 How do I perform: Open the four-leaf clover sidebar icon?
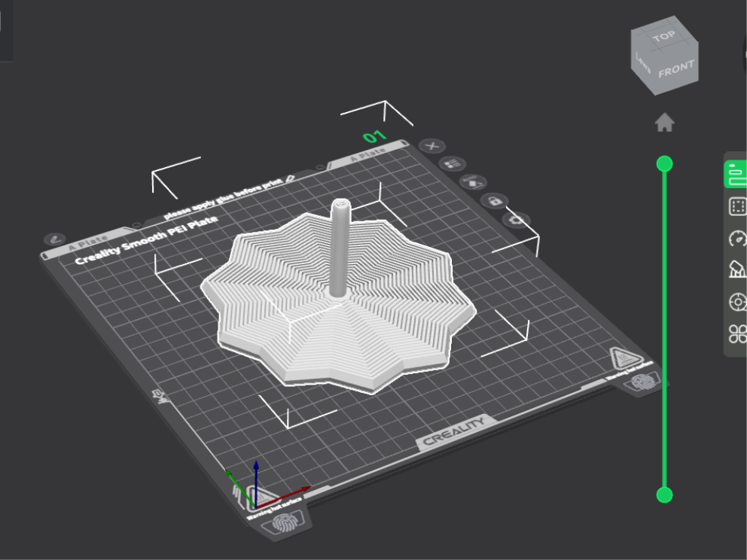tap(738, 333)
